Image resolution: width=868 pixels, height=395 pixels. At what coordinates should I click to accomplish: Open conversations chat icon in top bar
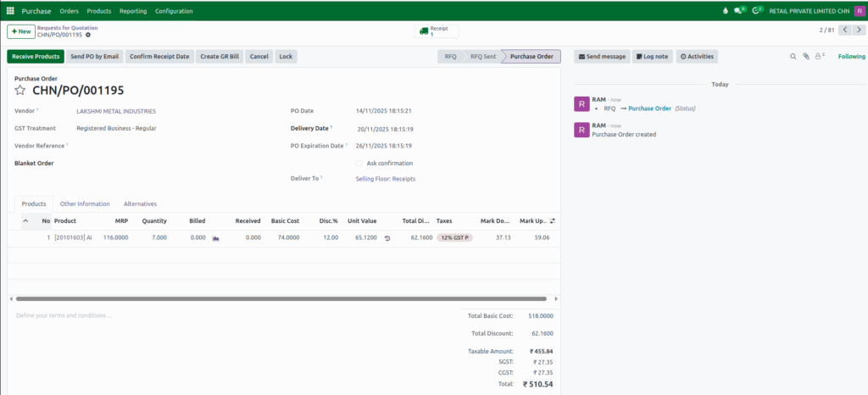[x=739, y=11]
